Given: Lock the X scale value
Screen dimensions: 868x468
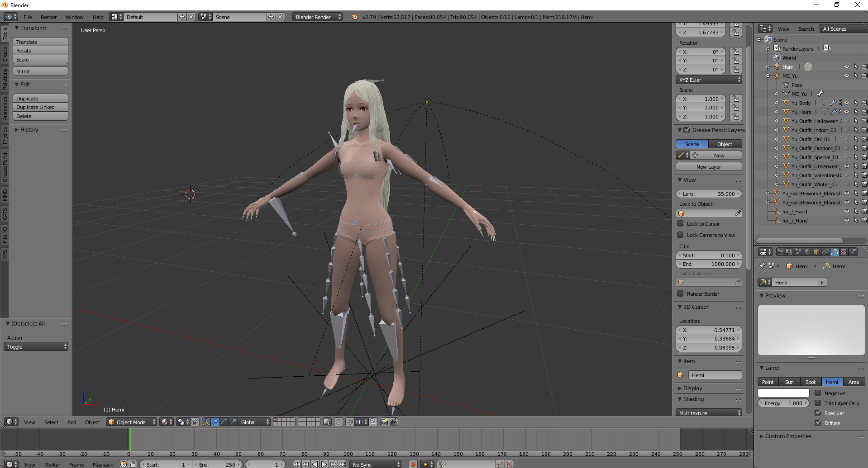Looking at the screenshot, I should coord(736,99).
